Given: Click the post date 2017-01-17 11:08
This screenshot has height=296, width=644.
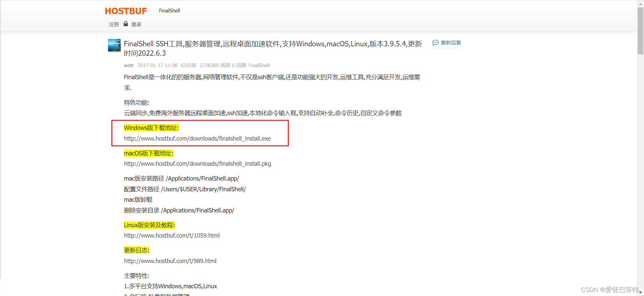Looking at the screenshot, I should click(158, 65).
